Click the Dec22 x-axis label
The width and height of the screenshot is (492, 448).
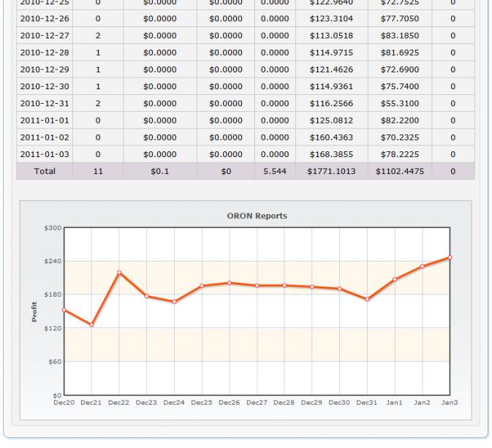click(x=118, y=403)
